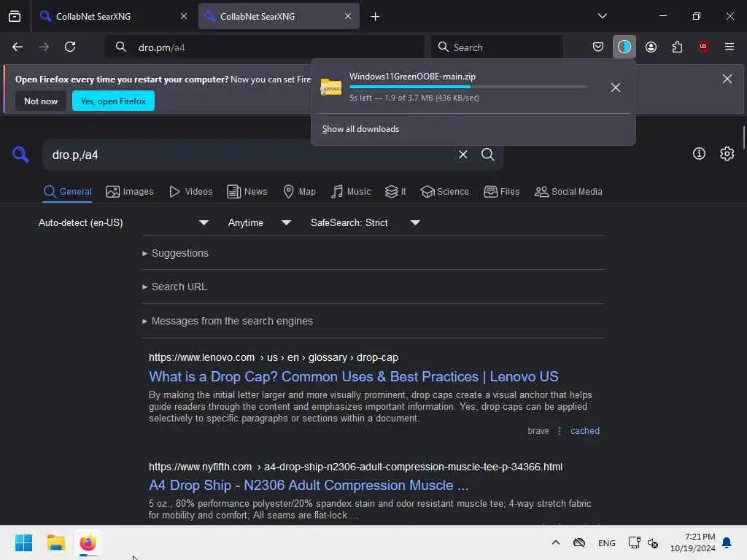747x560 pixels.
Task: Open the SearXNG about info icon
Action: pyautogui.click(x=699, y=154)
